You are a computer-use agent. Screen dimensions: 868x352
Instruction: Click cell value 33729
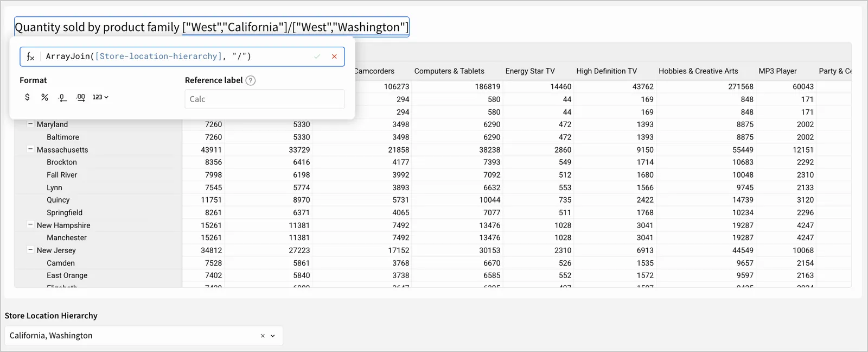coord(299,150)
